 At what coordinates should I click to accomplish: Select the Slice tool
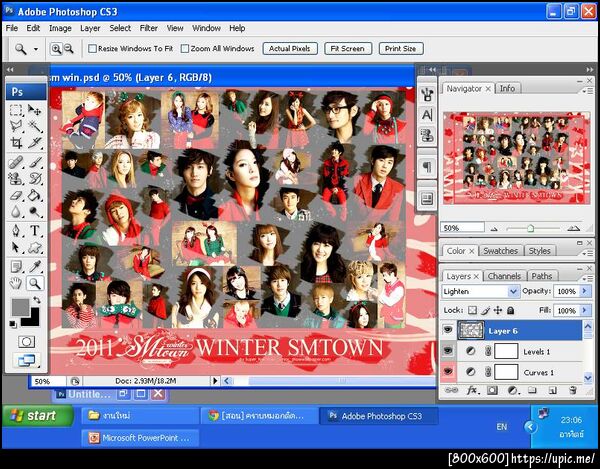click(x=35, y=143)
